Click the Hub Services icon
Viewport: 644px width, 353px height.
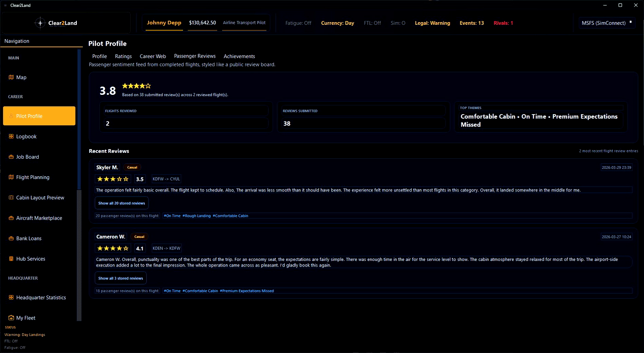click(x=11, y=259)
